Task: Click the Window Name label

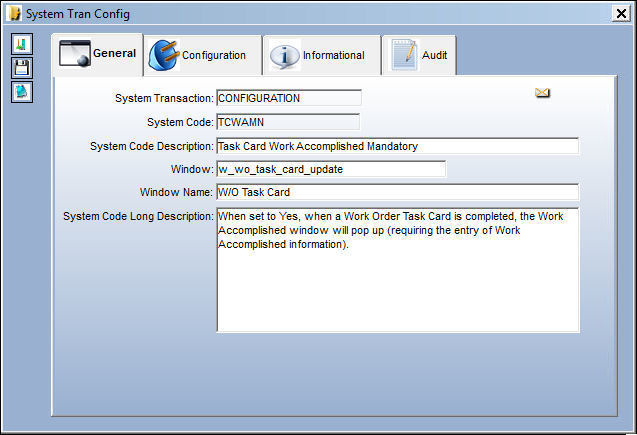Action: 176,192
